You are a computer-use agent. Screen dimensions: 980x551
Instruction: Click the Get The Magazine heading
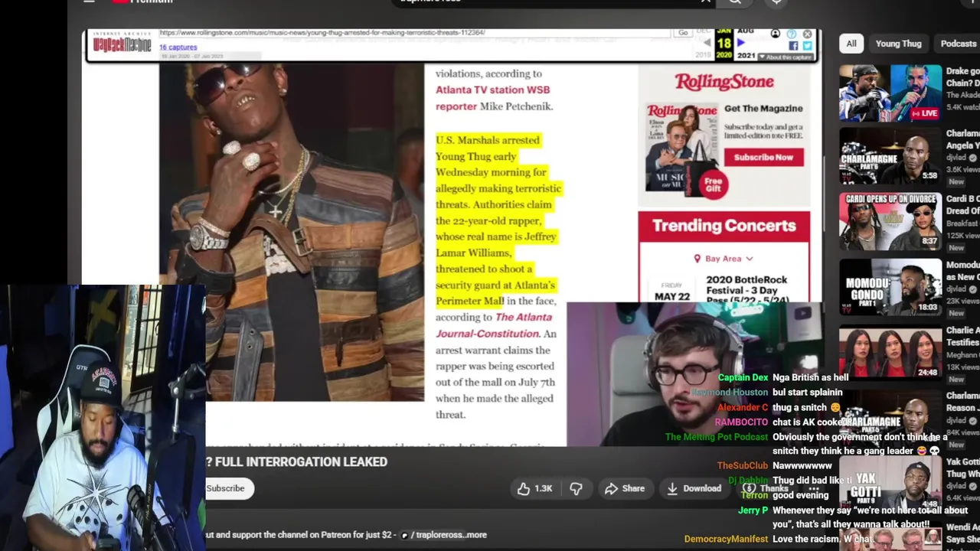763,109
